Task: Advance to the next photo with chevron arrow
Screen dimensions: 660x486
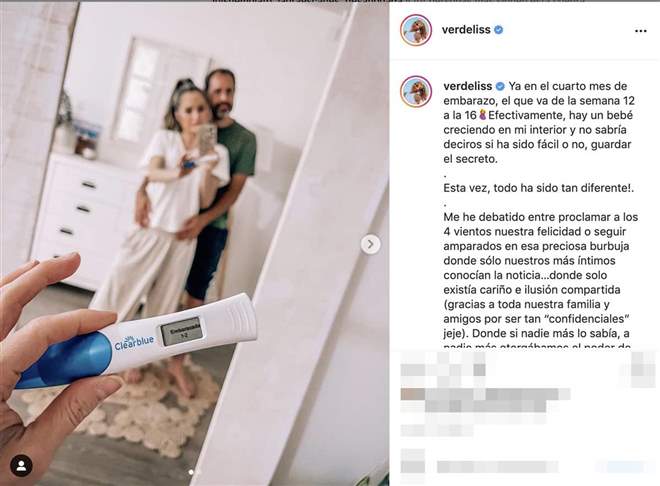Action: pyautogui.click(x=370, y=244)
